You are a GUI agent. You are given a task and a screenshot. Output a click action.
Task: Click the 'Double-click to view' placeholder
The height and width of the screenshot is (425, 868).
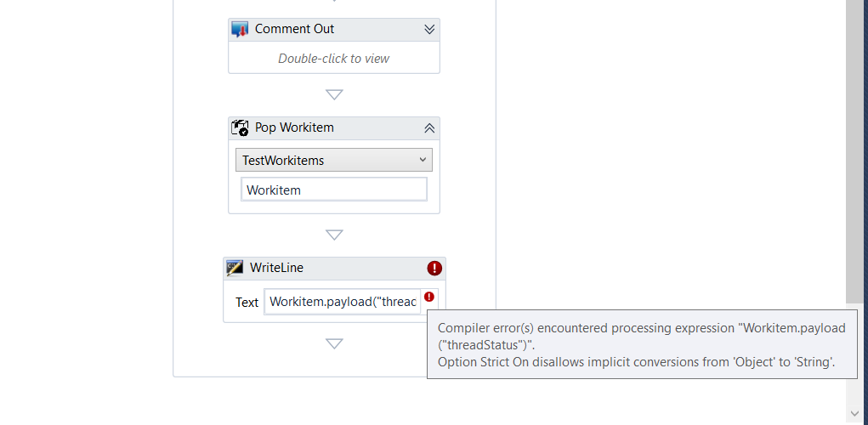(x=334, y=58)
